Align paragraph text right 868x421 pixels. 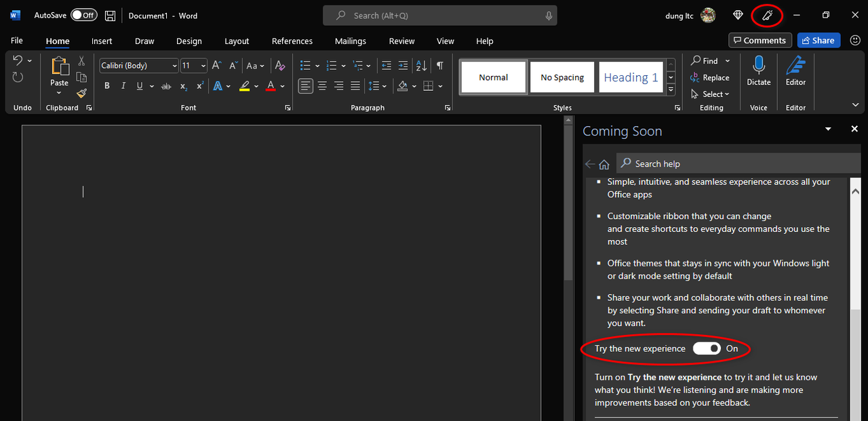click(338, 86)
